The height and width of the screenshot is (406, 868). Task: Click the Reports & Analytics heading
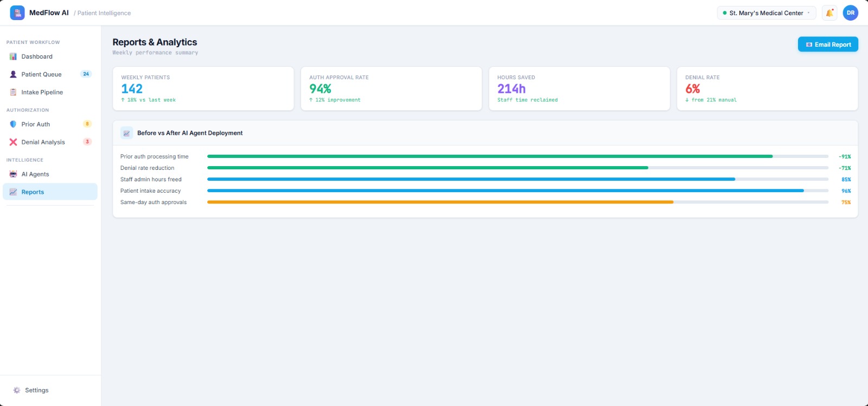155,42
